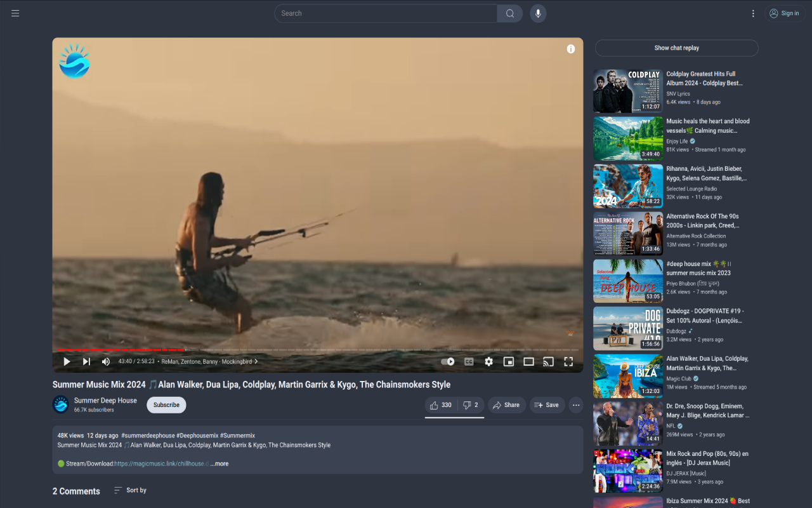This screenshot has width=812, height=508.
Task: Open Coldplay Greatest Hits thumbnail
Action: click(x=628, y=91)
